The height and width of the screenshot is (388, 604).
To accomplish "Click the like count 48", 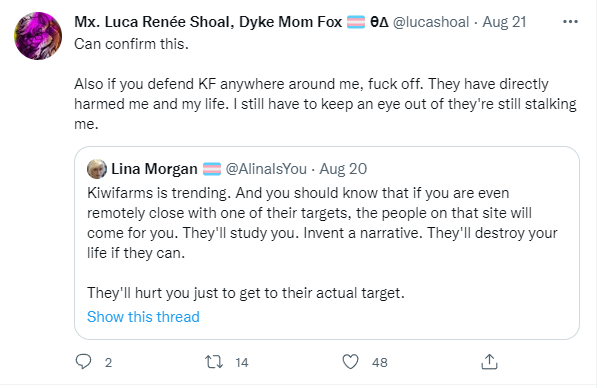I will 379,363.
